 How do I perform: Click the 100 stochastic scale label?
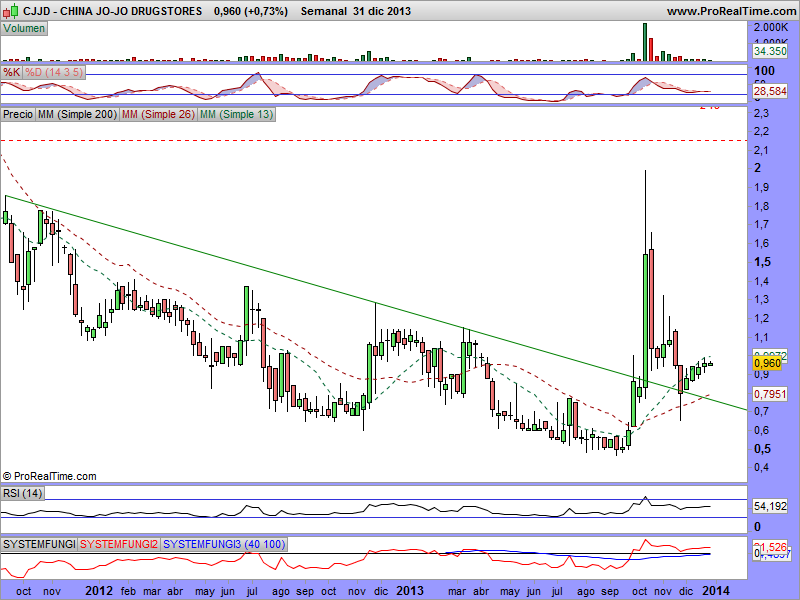(764, 71)
